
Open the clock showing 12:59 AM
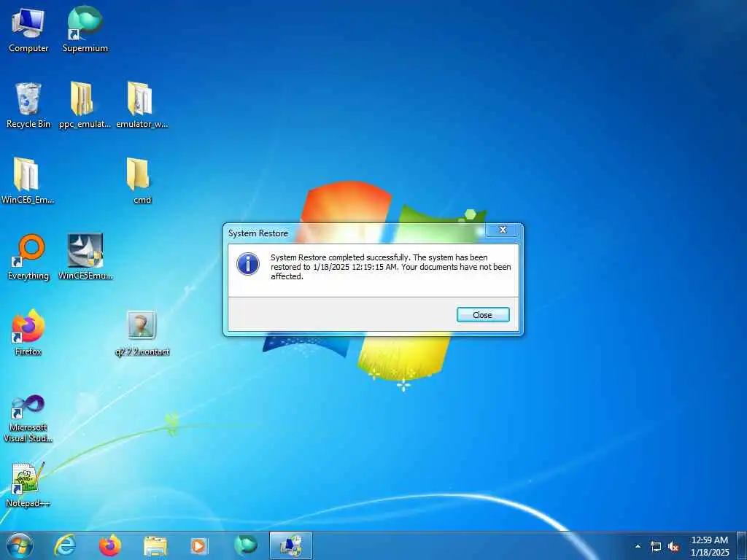710,546
